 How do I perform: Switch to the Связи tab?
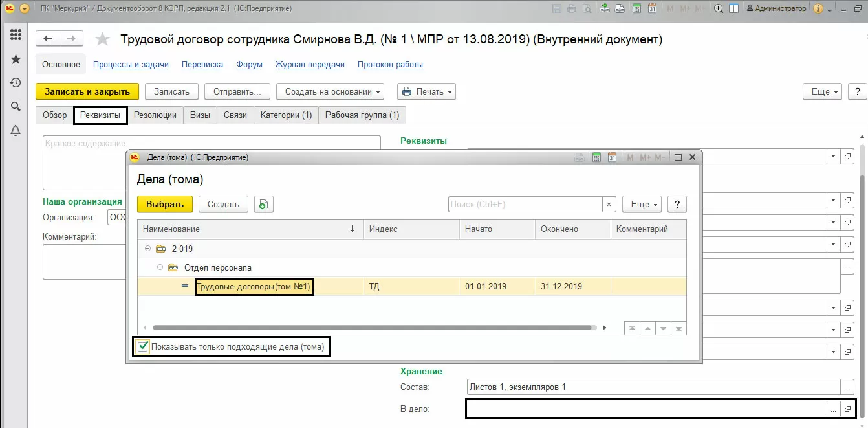point(235,115)
